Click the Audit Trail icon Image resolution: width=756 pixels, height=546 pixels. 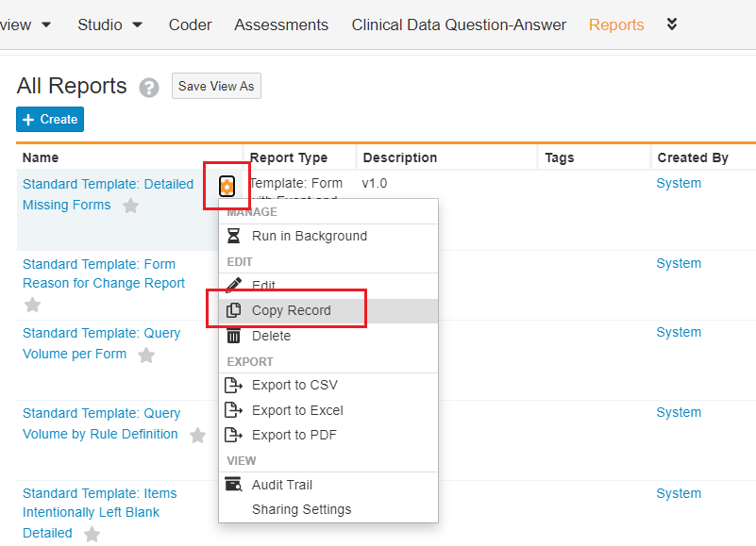234,484
